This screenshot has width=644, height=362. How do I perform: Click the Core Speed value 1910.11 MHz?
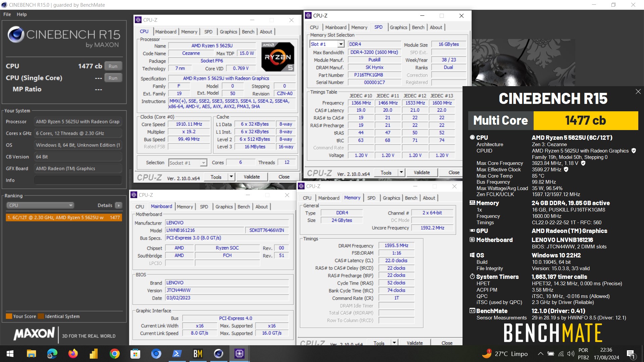[189, 124]
